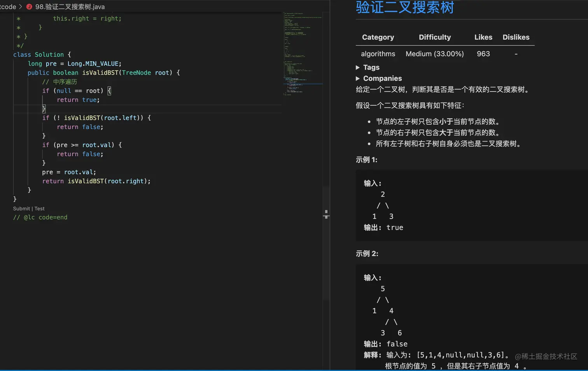Click the Difficulty column header
Viewport: 588px width, 371px height.
(x=435, y=37)
